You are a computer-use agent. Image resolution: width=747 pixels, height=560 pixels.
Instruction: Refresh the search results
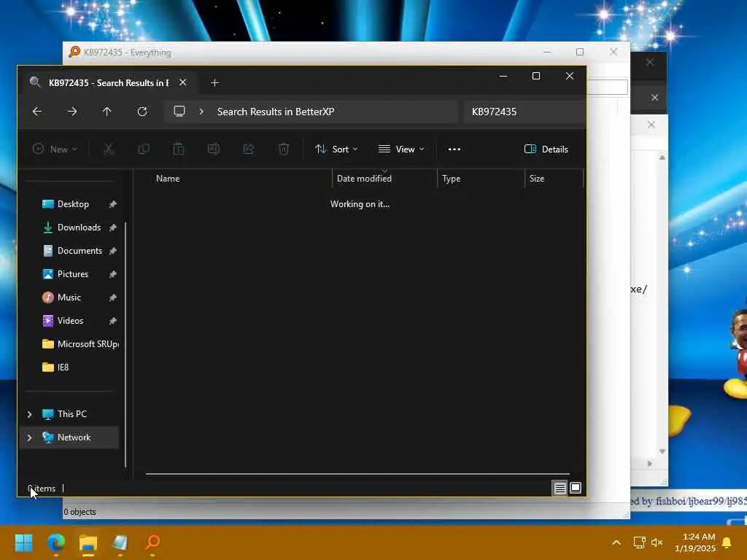pyautogui.click(x=142, y=112)
